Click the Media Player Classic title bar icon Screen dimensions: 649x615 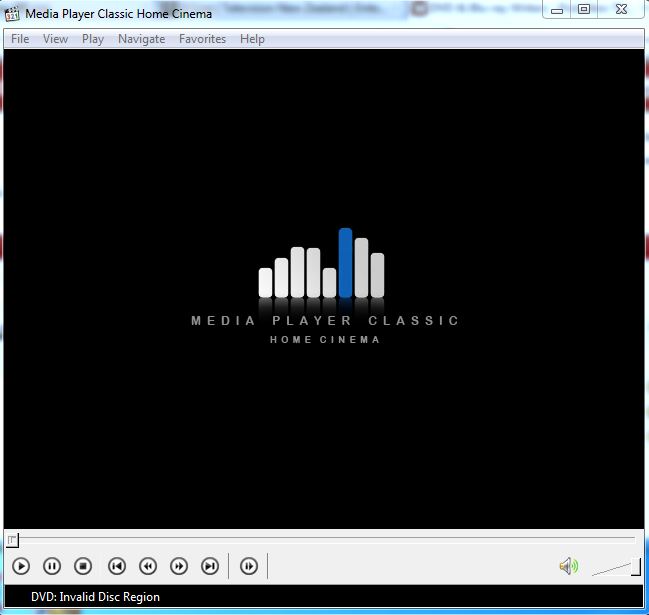[x=12, y=14]
